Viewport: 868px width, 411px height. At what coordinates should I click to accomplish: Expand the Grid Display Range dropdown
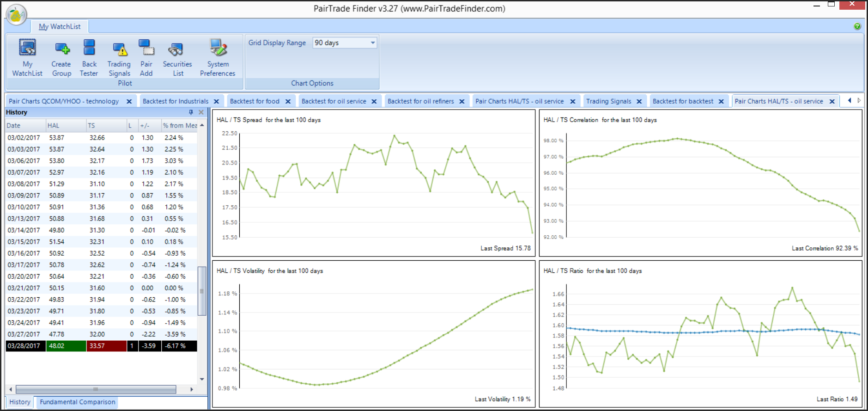click(x=372, y=43)
